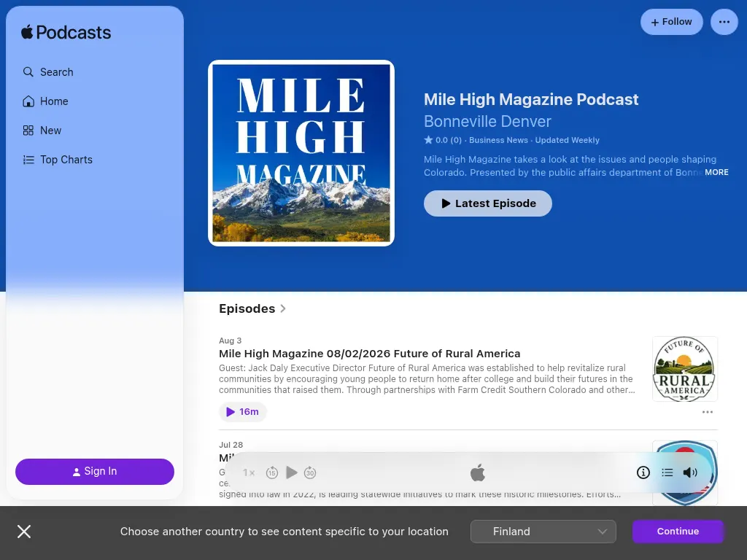Open Top Charts in the sidebar
Image resolution: width=747 pixels, height=560 pixels.
point(58,160)
